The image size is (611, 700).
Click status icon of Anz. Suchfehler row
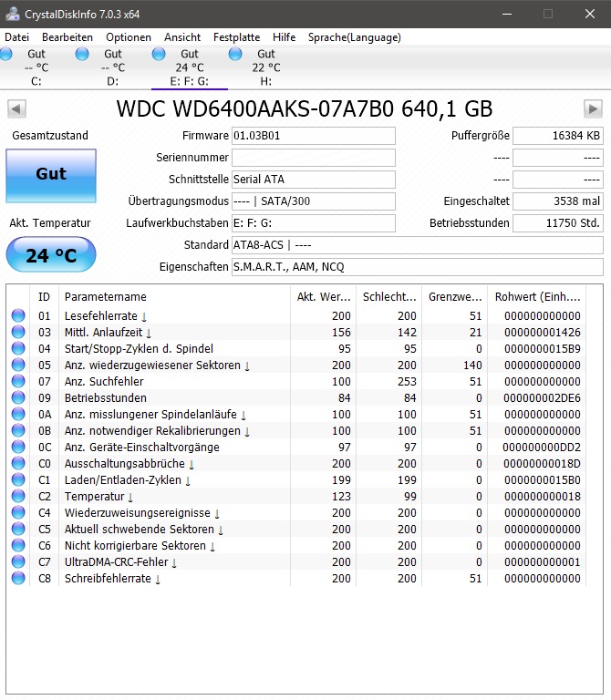tap(18, 381)
